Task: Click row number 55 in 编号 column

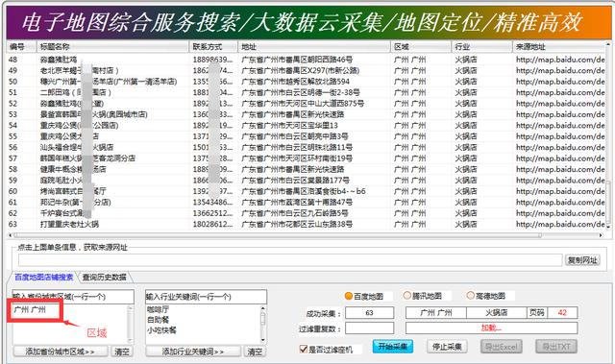Action: click(12, 136)
